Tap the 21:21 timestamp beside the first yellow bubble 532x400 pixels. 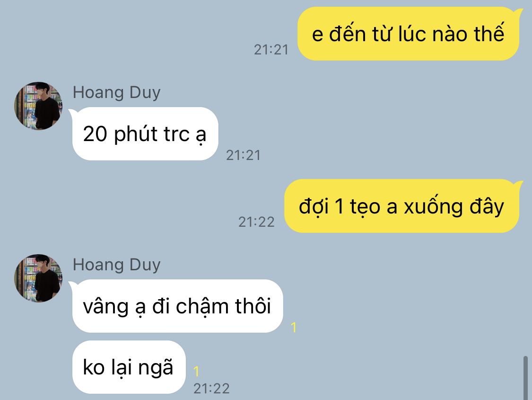tap(271, 50)
